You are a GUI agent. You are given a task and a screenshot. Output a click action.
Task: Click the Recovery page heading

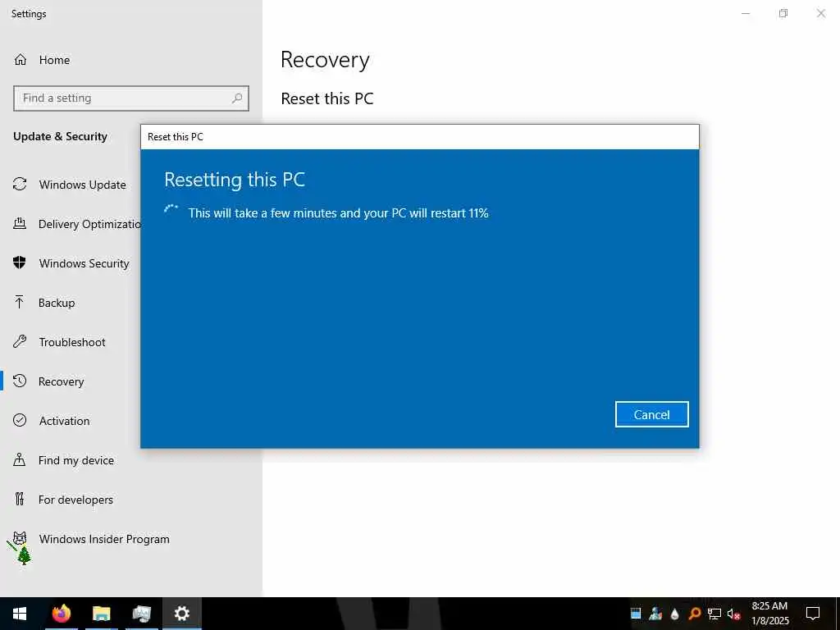325,60
